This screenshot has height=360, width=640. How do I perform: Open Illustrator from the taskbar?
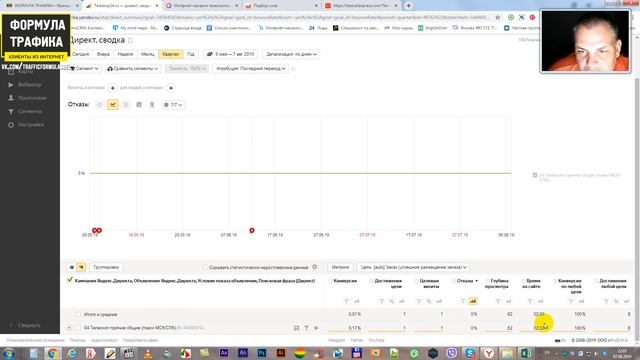coord(281,353)
